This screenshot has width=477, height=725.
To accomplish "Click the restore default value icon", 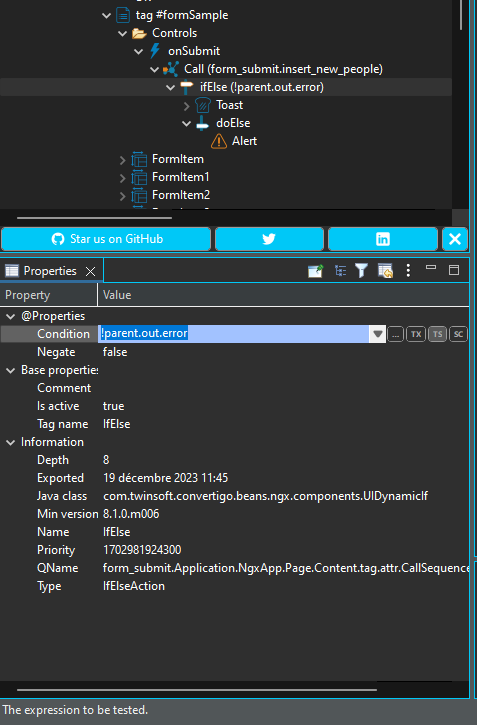I will click(x=385, y=270).
